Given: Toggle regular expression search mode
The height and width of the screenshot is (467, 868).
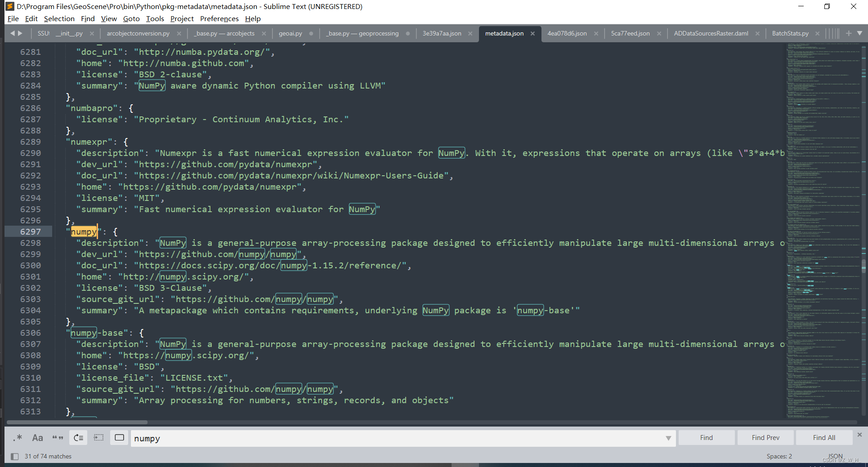Looking at the screenshot, I should coord(17,437).
